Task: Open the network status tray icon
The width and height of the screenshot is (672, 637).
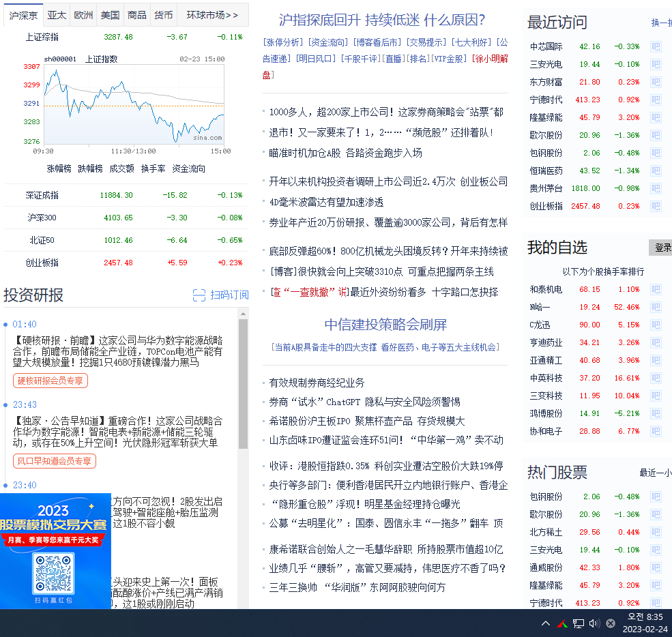Action: (579, 624)
